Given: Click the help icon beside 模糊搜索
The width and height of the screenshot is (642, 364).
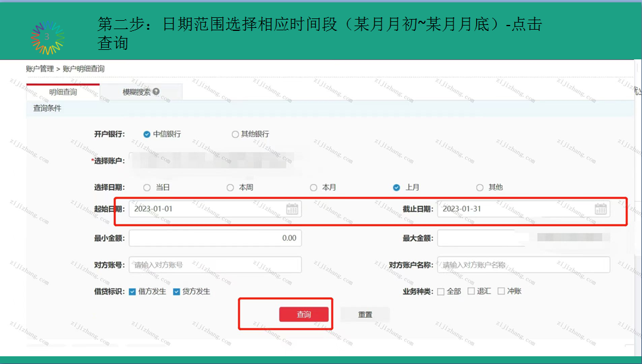Looking at the screenshot, I should (156, 92).
